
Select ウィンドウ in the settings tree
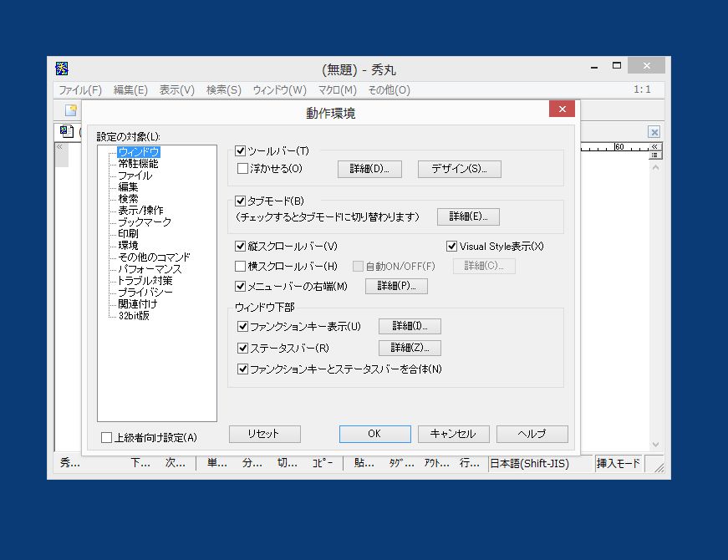pyautogui.click(x=139, y=152)
